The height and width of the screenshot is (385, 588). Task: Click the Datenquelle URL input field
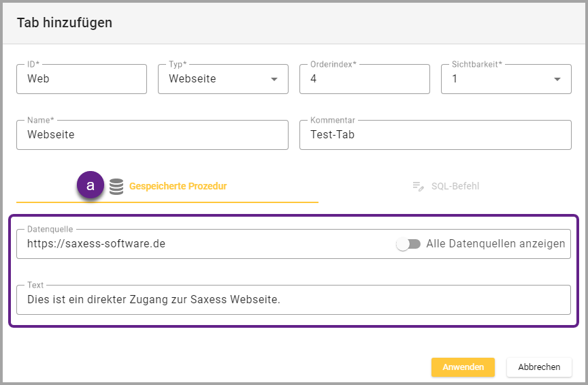(x=204, y=244)
